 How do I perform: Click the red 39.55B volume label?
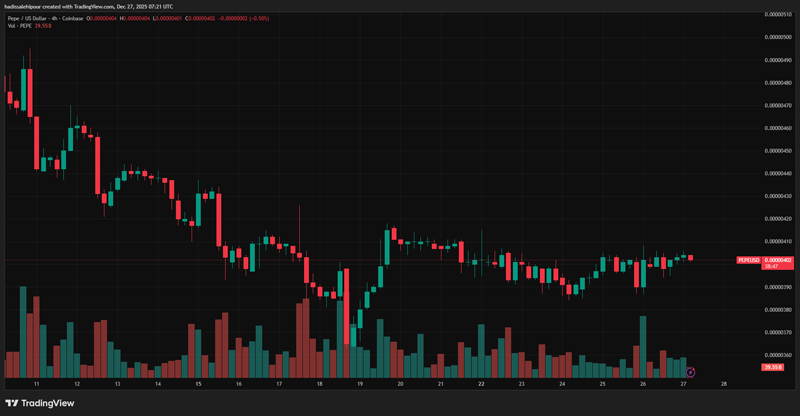click(772, 369)
